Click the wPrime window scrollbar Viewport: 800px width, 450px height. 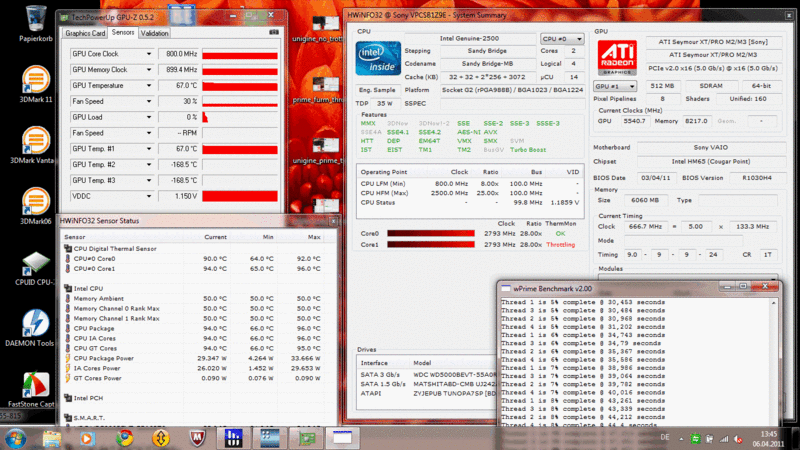pyautogui.click(x=774, y=360)
